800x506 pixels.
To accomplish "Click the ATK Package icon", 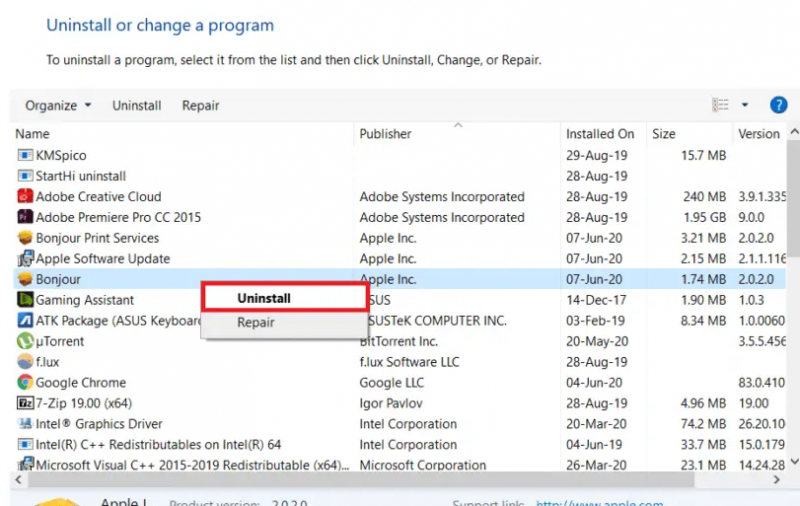I will tap(25, 320).
